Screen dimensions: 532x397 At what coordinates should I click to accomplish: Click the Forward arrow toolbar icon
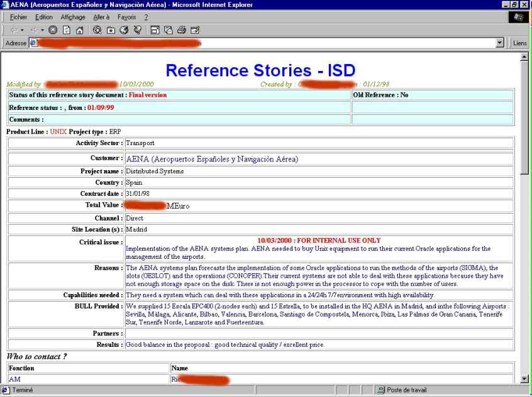(x=34, y=31)
